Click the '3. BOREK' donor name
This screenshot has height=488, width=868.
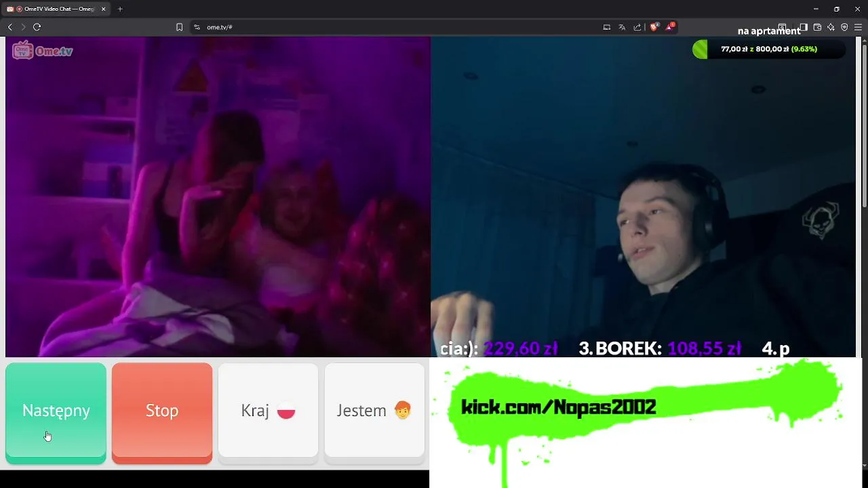[620, 348]
